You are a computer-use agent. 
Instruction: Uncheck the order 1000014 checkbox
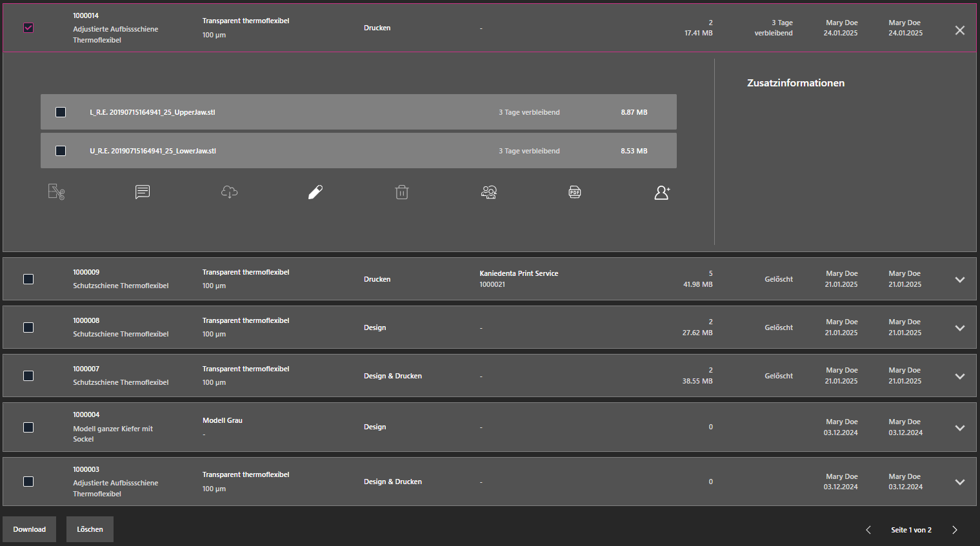tap(28, 28)
